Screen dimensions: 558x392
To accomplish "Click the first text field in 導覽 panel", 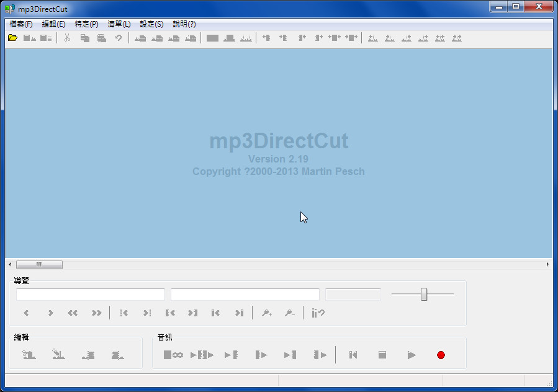I will click(91, 295).
